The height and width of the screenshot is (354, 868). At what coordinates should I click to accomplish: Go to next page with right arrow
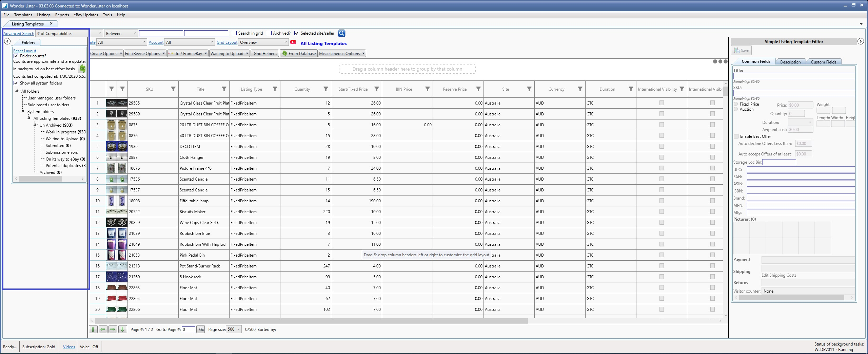(x=113, y=329)
